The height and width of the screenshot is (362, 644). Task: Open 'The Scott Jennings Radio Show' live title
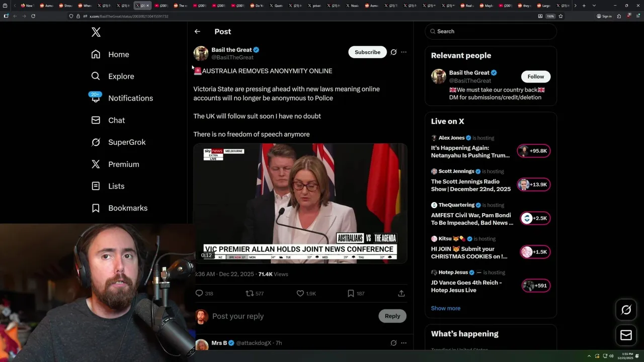click(470, 186)
